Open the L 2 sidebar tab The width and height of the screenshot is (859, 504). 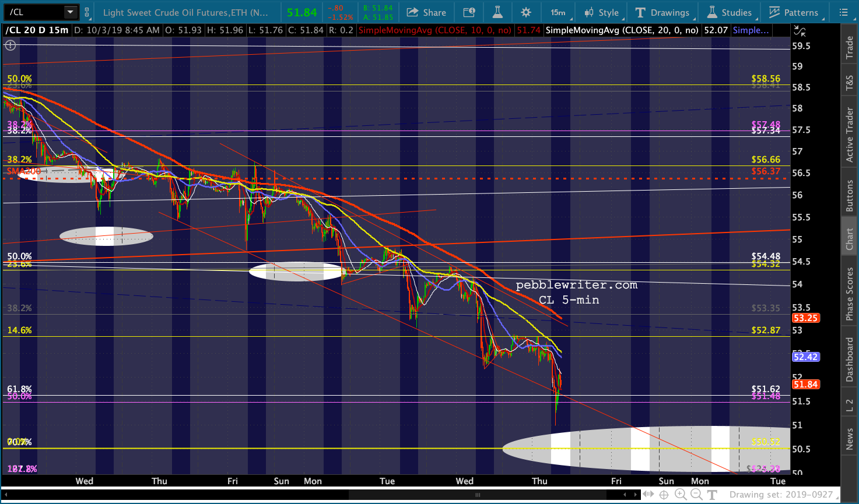850,406
